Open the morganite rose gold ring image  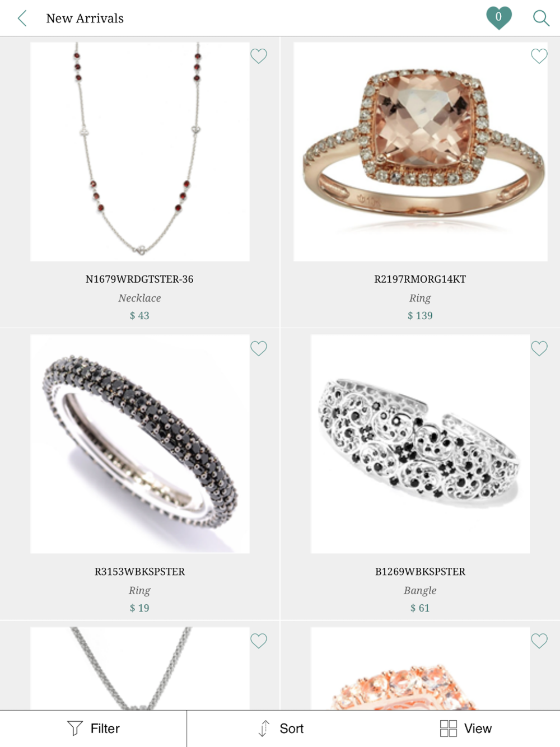click(x=421, y=152)
